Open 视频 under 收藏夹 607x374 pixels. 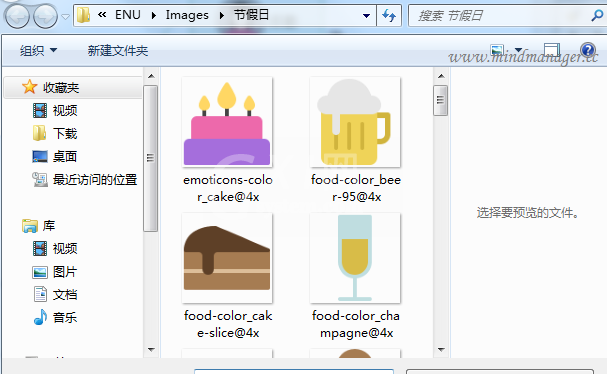[x=65, y=110]
